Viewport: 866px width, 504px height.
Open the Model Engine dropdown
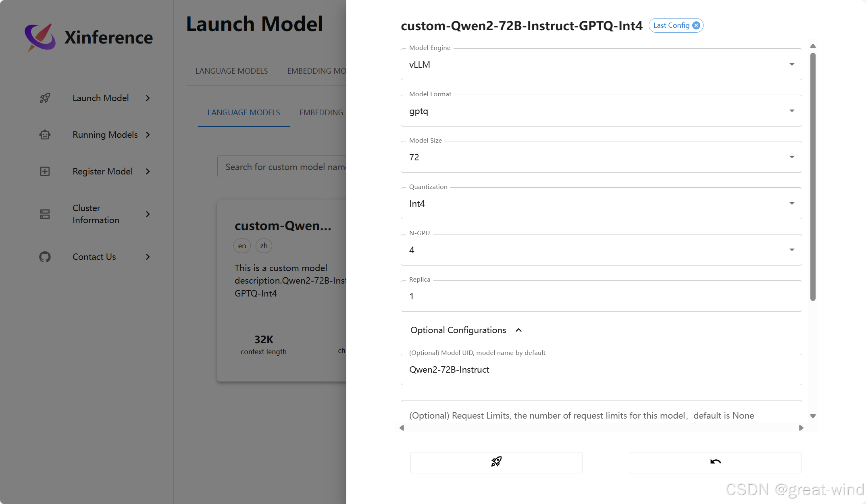pos(601,64)
